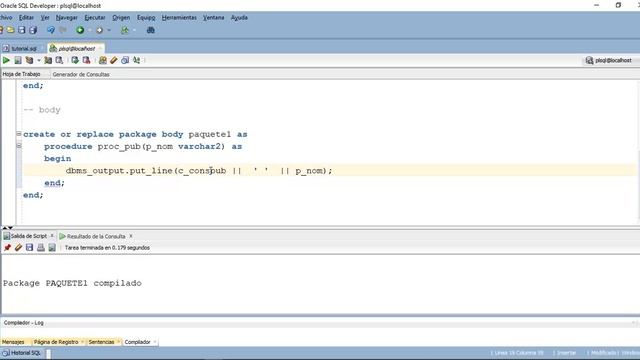The image size is (640, 360).
Task: Click the icon right of the print icon in output toolbar
Action: pos(52,248)
